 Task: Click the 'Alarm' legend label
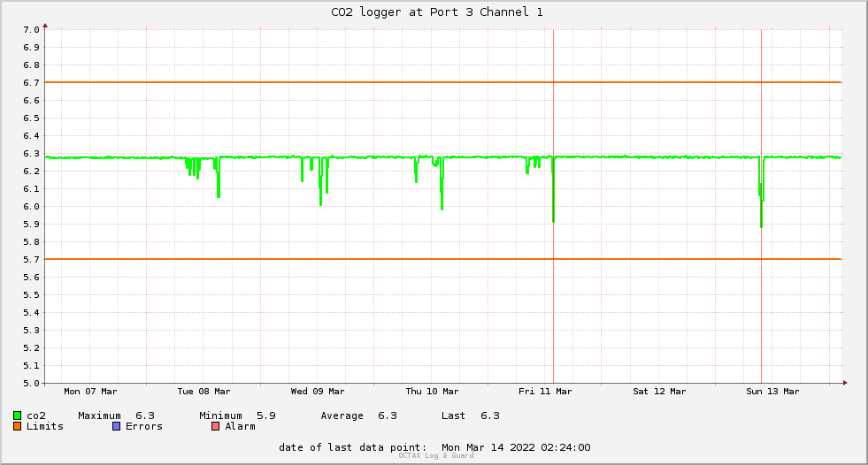tap(241, 426)
